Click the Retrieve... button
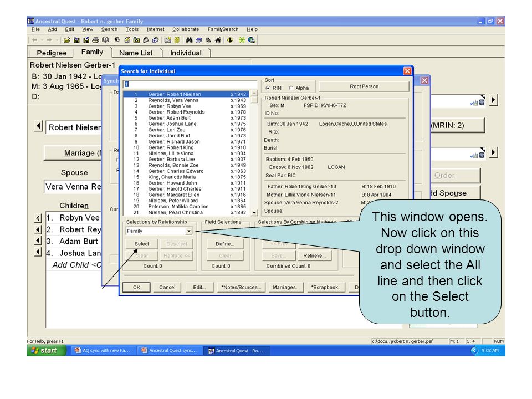 [x=314, y=256]
